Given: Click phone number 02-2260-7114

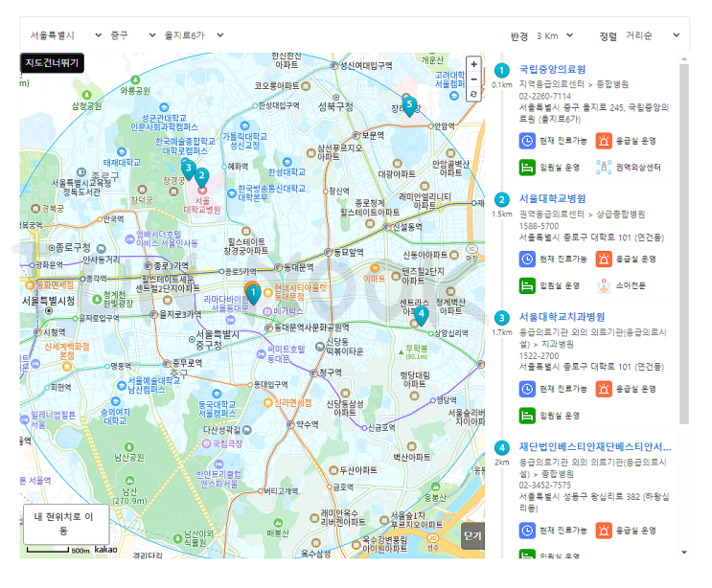Looking at the screenshot, I should pyautogui.click(x=545, y=96).
